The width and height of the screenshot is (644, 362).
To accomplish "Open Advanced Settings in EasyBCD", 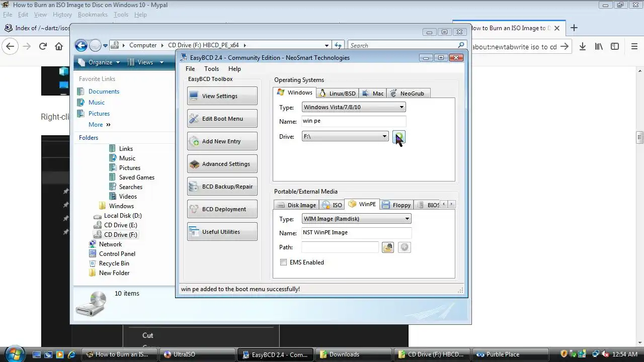I will click(222, 164).
